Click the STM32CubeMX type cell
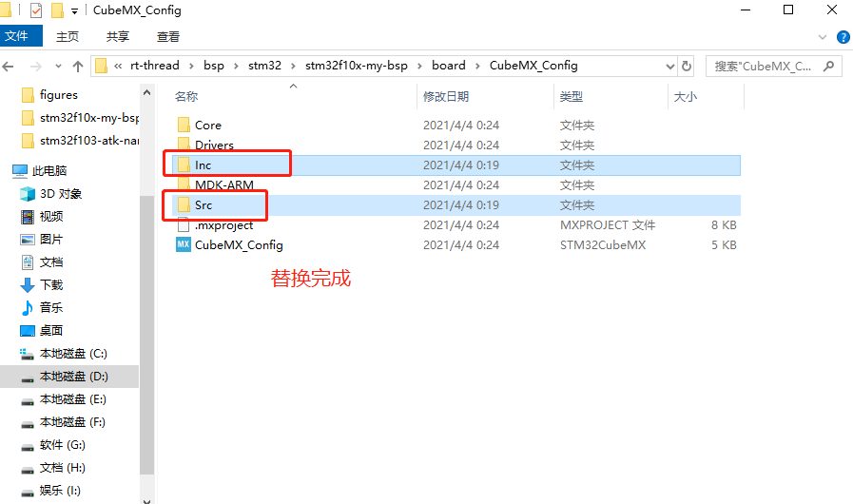 [603, 245]
